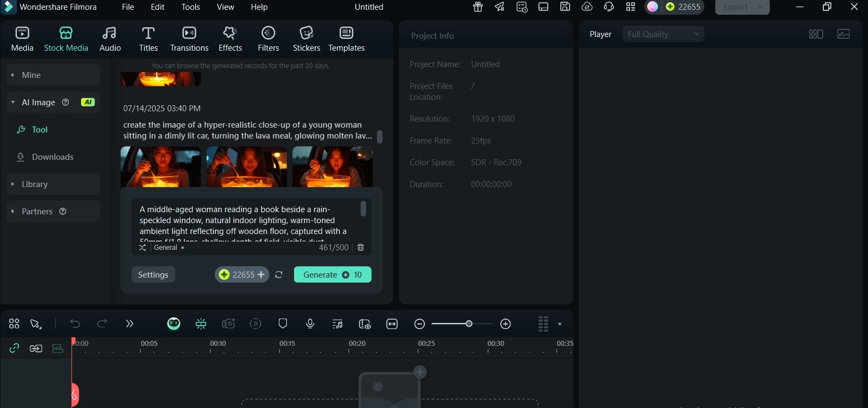Click the timeline layout grid icon
Screen dimensions: 868x408
point(14,323)
